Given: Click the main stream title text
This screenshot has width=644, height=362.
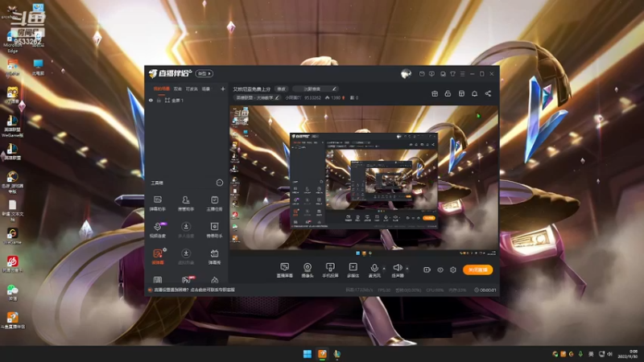Looking at the screenshot, I should pos(251,89).
